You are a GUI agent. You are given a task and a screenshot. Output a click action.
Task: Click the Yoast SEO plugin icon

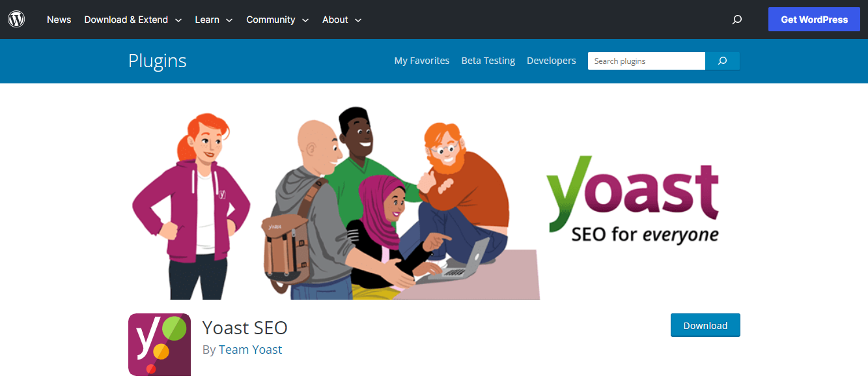(x=160, y=345)
